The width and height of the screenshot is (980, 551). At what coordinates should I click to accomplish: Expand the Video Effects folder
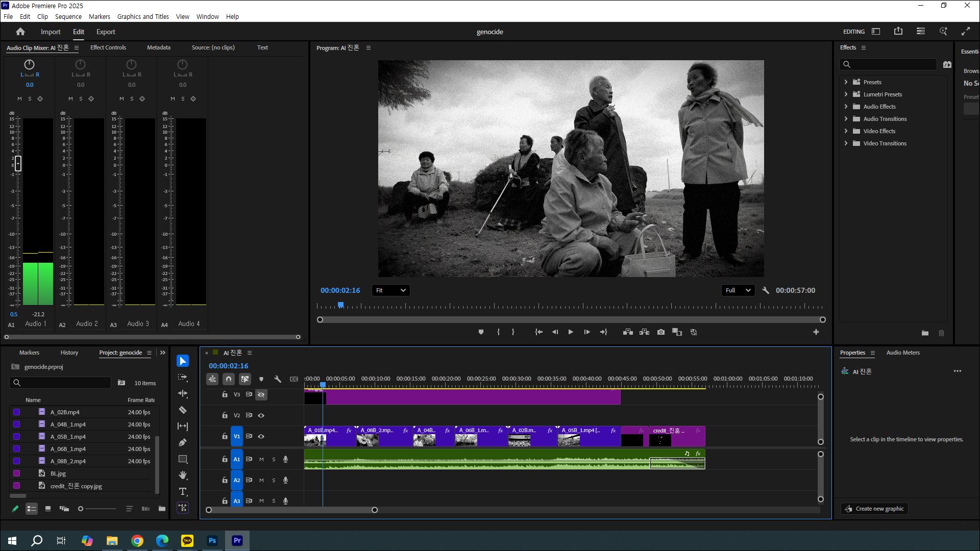click(846, 131)
